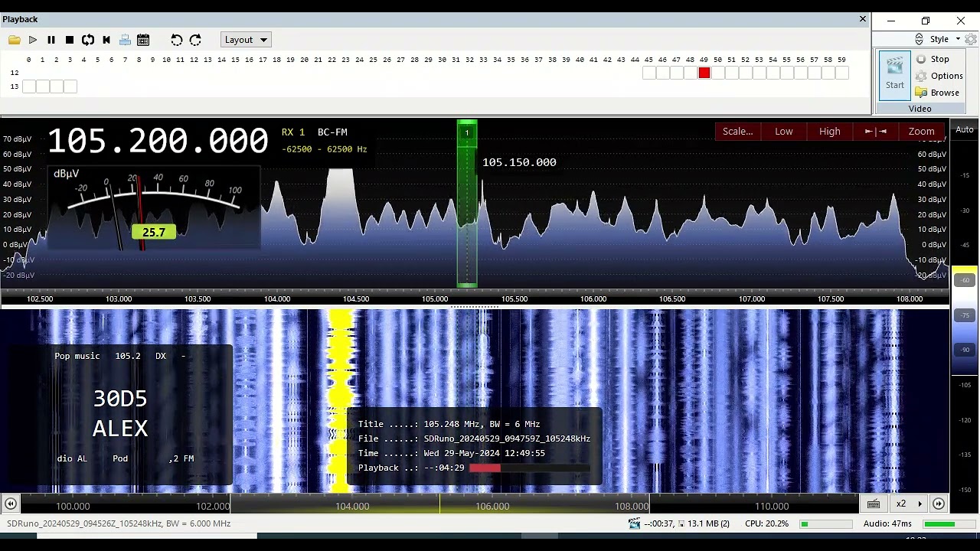This screenshot has height=551, width=980.
Task: Click the RDS station name ALEX
Action: point(120,429)
